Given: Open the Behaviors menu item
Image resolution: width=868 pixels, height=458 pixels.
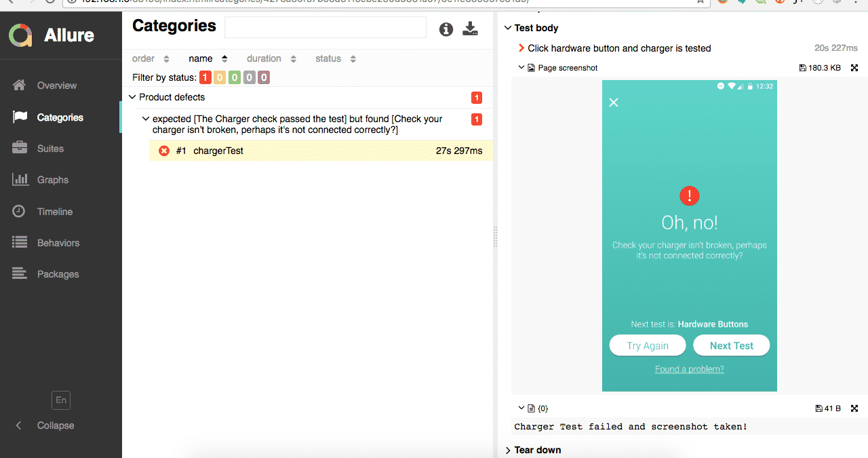Looking at the screenshot, I should click(58, 243).
